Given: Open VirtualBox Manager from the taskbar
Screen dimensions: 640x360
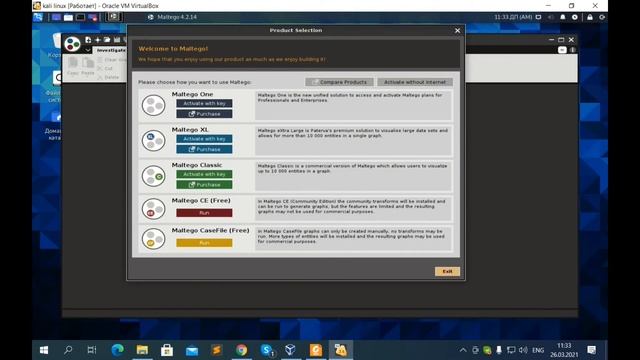Looking at the screenshot, I should coord(291,350).
